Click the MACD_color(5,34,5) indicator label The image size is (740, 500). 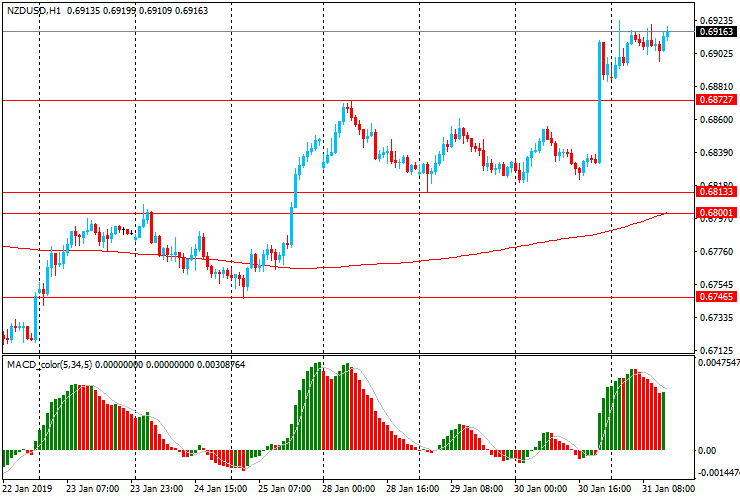pos(50,364)
